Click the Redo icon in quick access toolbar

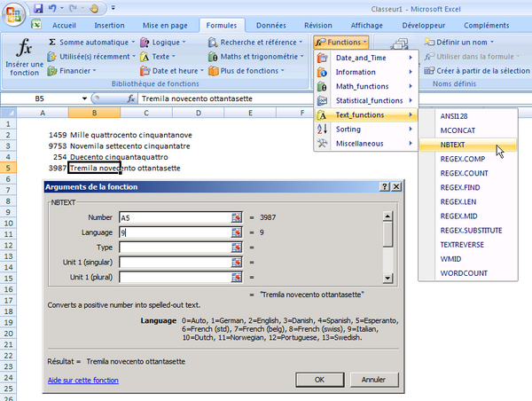[x=73, y=8]
